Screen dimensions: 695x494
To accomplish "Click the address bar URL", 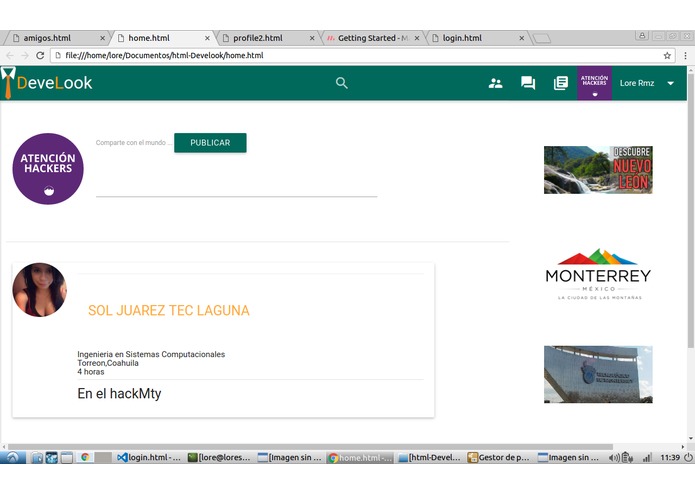I will (164, 55).
